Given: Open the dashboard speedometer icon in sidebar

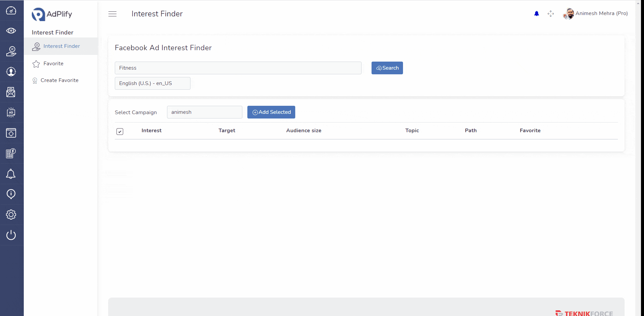Looking at the screenshot, I should (x=11, y=11).
